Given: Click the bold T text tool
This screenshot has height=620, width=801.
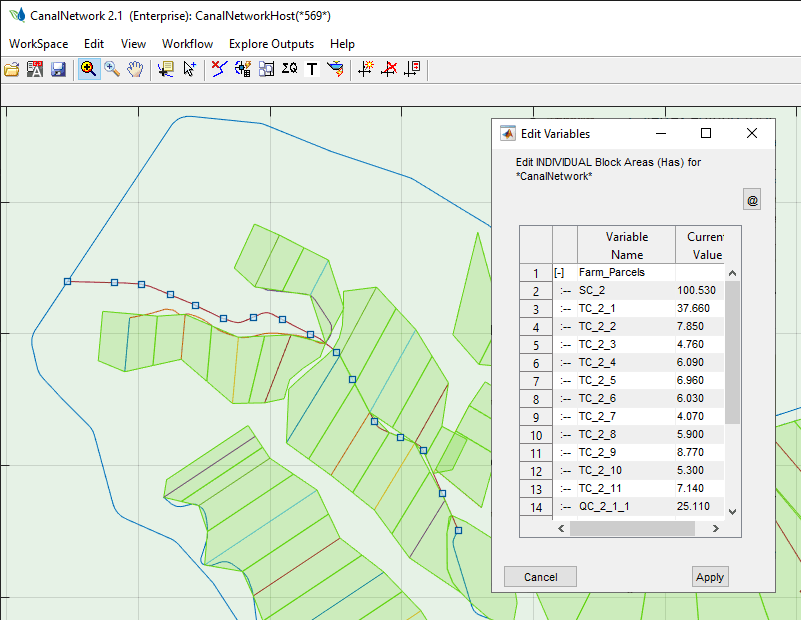Looking at the screenshot, I should pos(311,69).
